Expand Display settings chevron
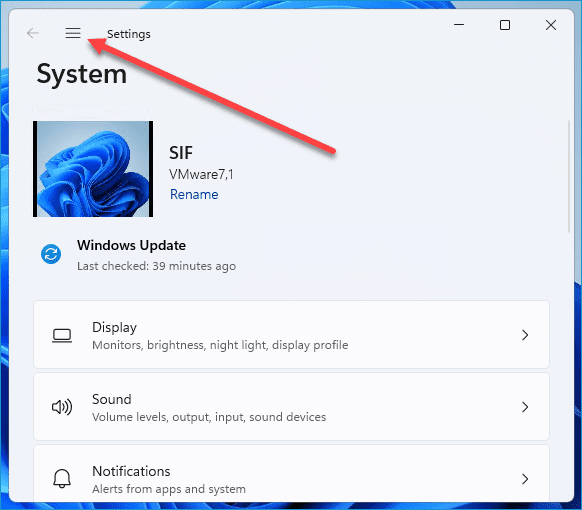This screenshot has width=582, height=510. 525,335
